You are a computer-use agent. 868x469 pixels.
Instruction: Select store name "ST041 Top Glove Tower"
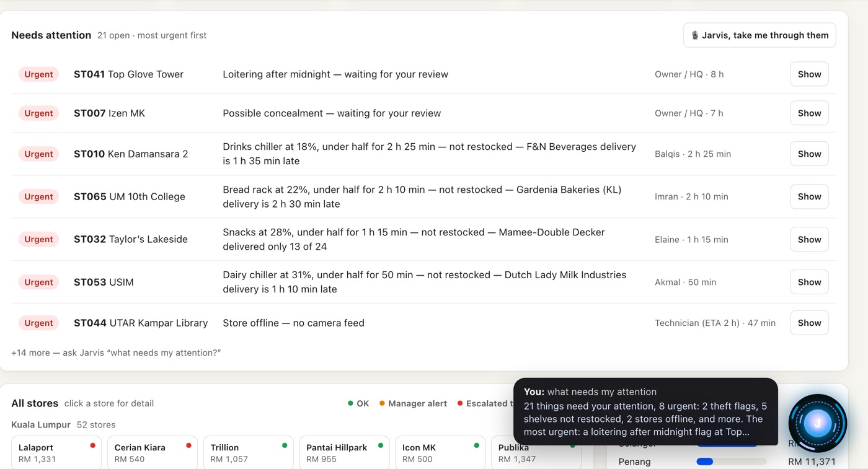pyautogui.click(x=128, y=74)
